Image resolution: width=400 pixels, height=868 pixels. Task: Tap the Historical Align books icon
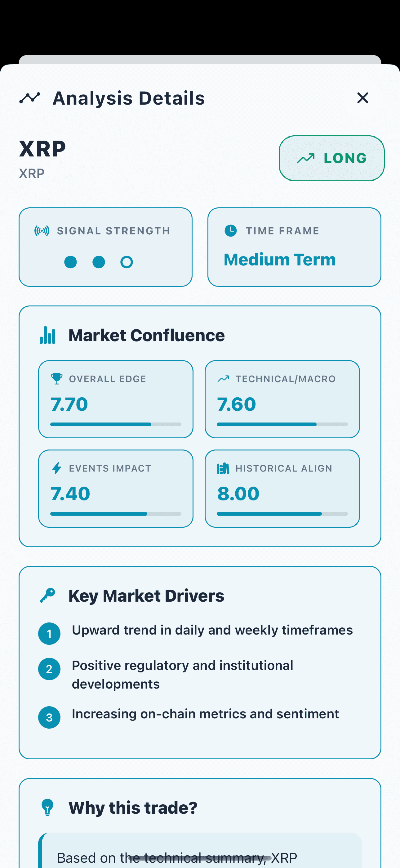tap(223, 468)
